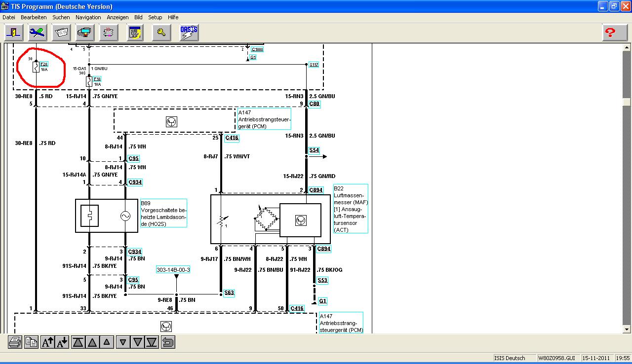The image size is (632, 364).
Task: Jump to first page with barred up triangle
Action: (78, 342)
